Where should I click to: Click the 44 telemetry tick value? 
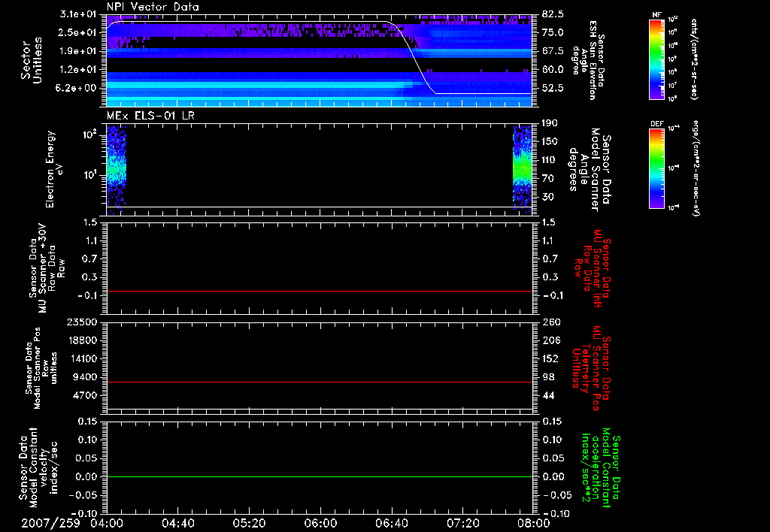(x=548, y=395)
